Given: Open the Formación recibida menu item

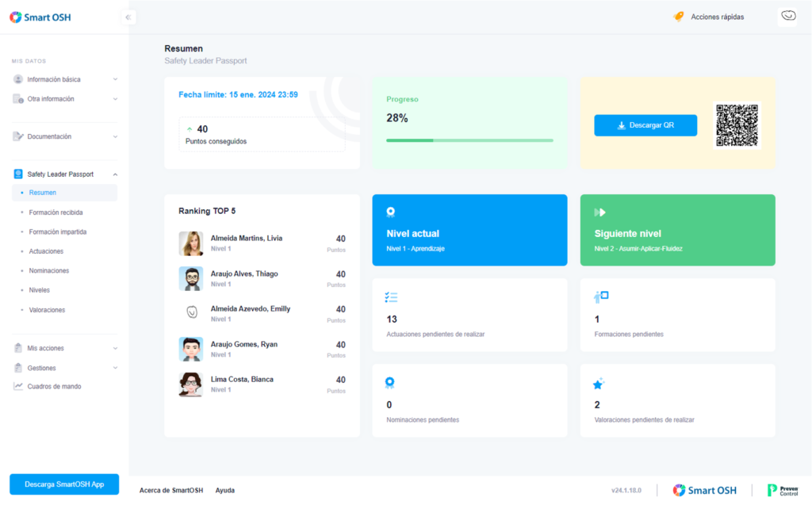Looking at the screenshot, I should coord(56,212).
